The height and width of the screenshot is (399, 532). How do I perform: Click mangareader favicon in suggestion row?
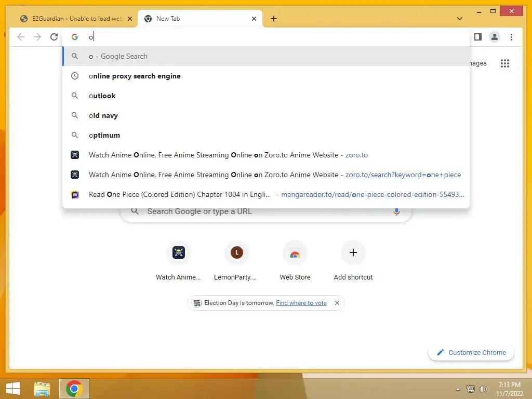click(x=75, y=194)
